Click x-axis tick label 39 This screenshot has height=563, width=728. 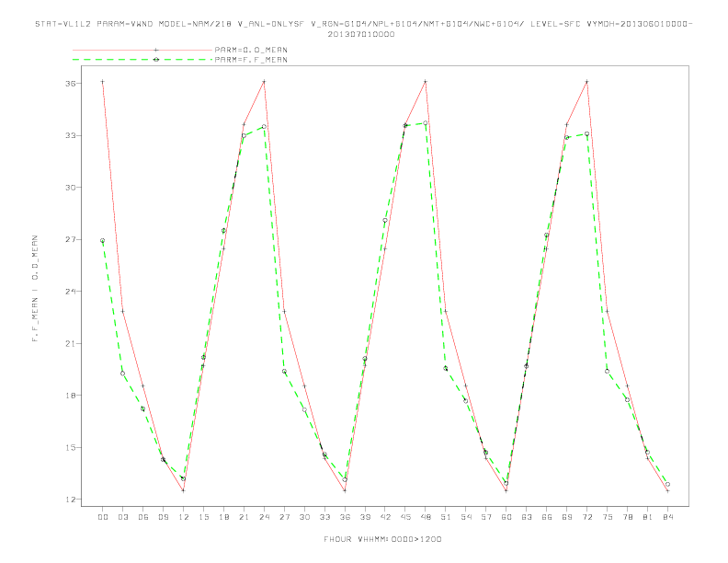(365, 517)
